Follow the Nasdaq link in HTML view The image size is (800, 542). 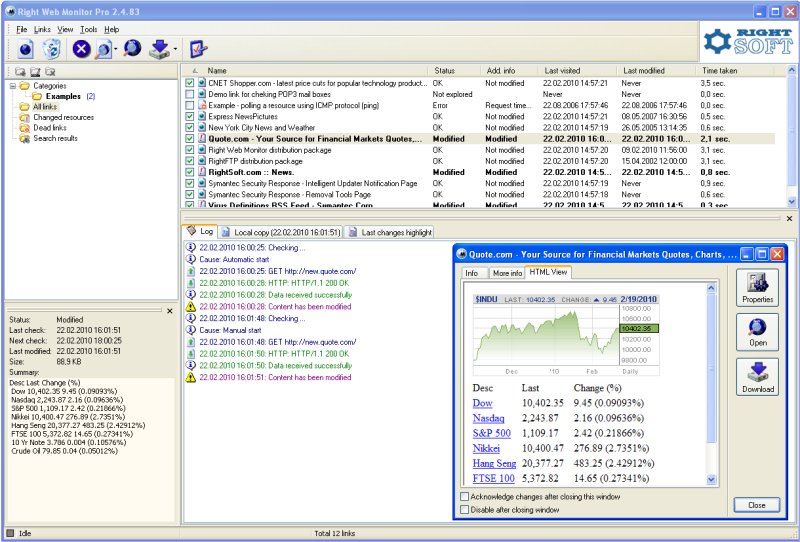pyautogui.click(x=488, y=418)
